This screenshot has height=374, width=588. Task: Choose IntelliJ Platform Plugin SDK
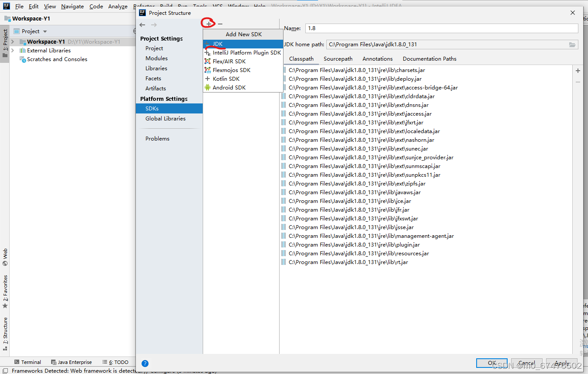[x=243, y=53]
